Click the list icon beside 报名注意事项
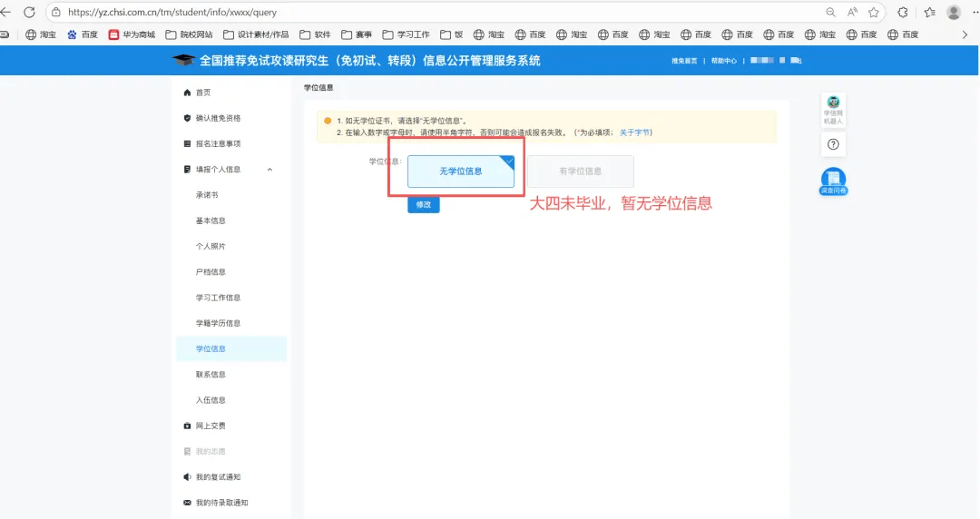 [x=187, y=144]
